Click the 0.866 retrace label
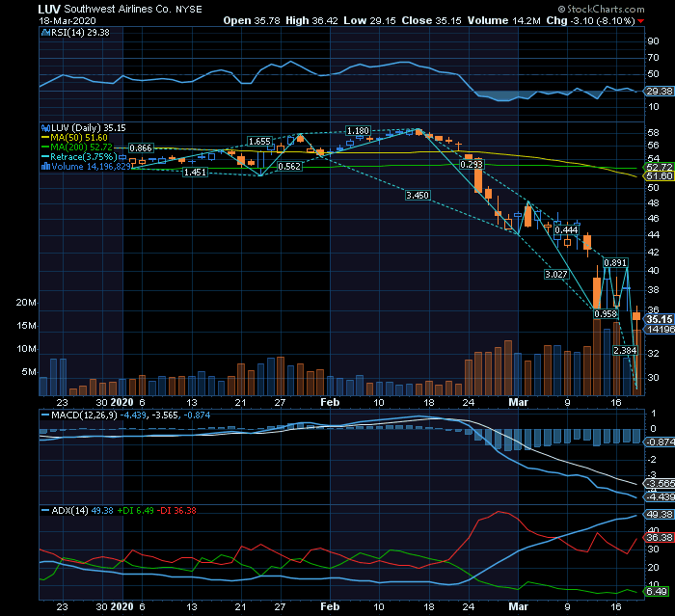Screen dimensions: 675x616 pos(141,148)
